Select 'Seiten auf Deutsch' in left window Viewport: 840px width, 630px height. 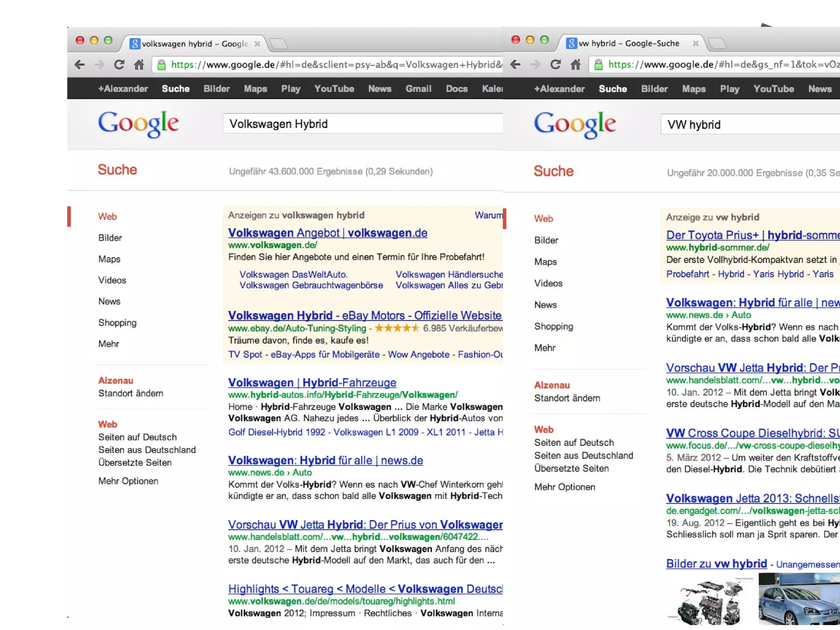[137, 437]
